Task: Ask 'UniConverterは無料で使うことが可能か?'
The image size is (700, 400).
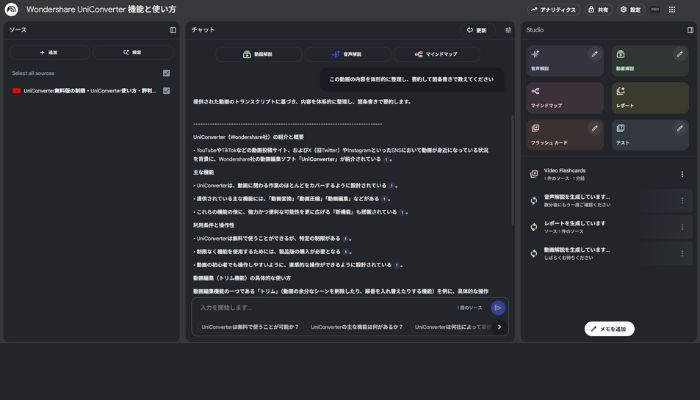Action: (x=250, y=327)
